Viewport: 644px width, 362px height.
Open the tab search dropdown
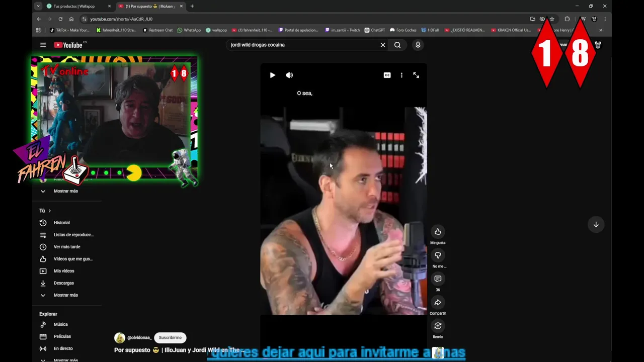click(38, 6)
